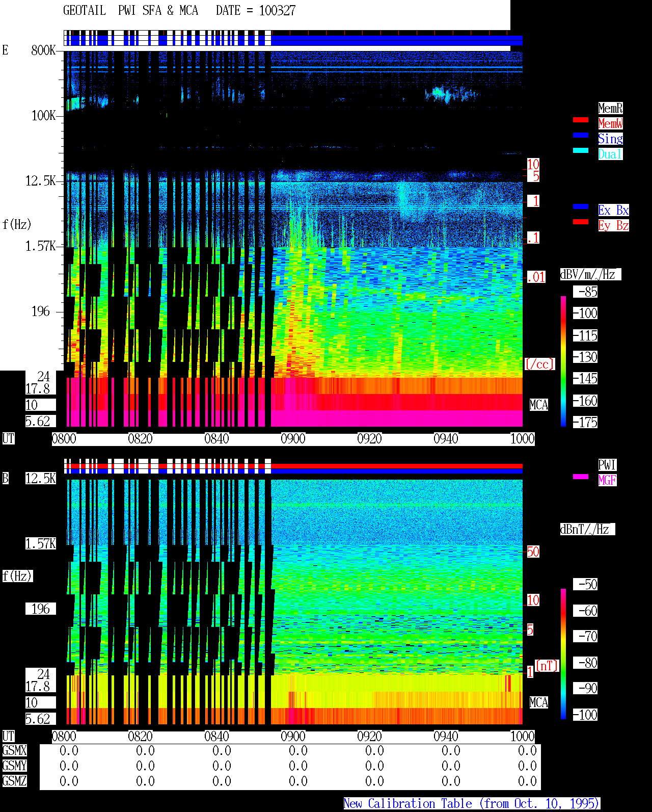
Task: Click the -145 color scale value
Action: pyautogui.click(x=586, y=378)
